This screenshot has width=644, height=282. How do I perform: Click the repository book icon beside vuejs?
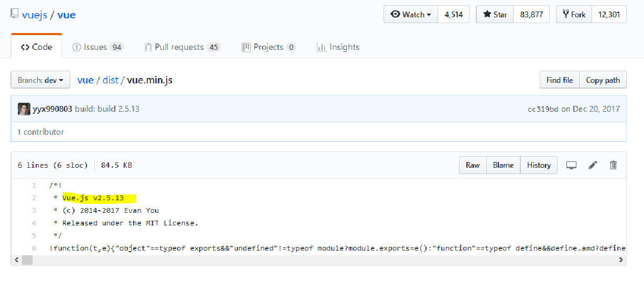(15, 15)
